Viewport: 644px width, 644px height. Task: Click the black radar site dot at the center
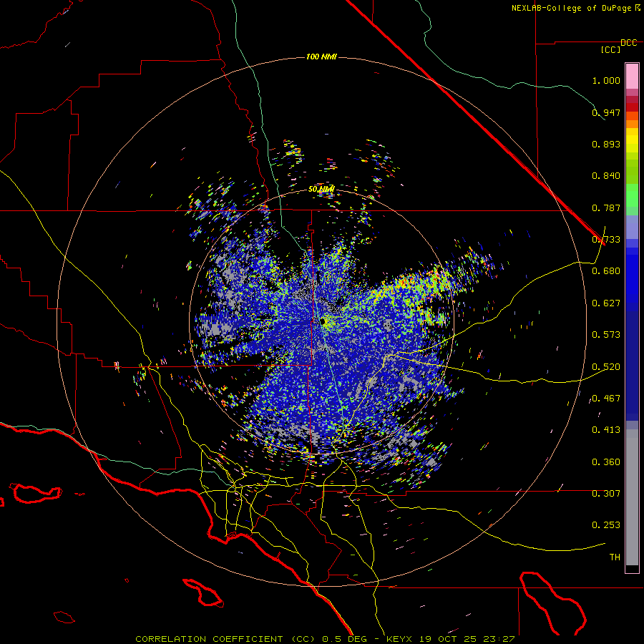(323, 321)
